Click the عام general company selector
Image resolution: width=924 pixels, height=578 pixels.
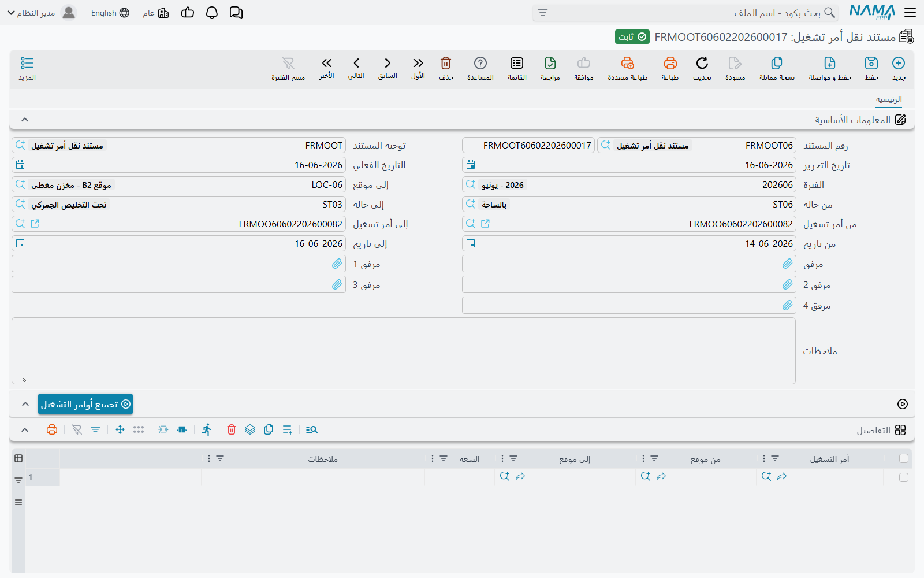pos(156,13)
